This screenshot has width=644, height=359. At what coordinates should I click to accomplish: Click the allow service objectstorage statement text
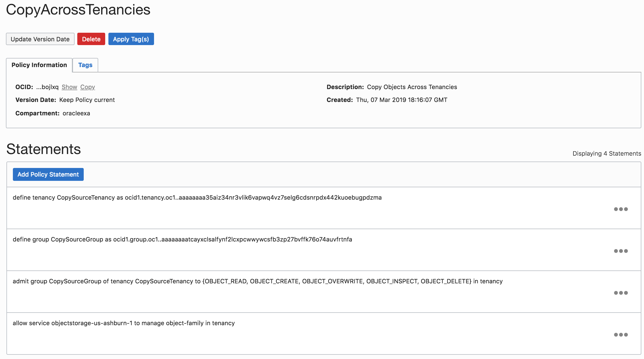(x=124, y=323)
